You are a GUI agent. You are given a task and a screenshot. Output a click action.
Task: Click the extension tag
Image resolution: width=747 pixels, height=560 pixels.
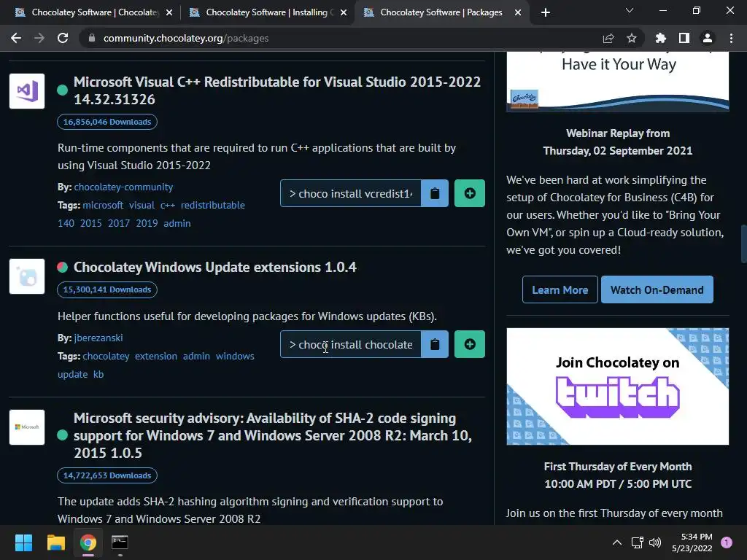(x=156, y=356)
